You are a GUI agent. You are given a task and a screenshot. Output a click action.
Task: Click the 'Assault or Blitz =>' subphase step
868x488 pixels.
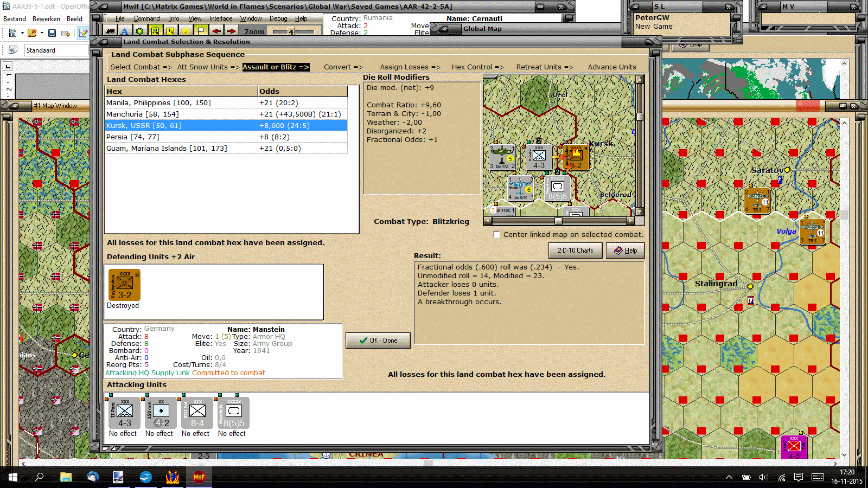click(276, 67)
